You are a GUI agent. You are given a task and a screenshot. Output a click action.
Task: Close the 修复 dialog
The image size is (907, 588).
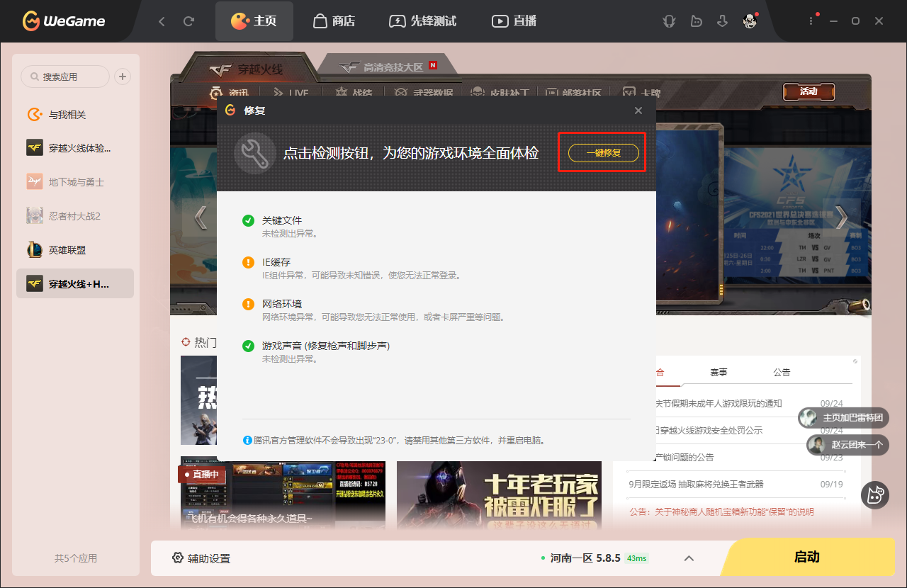pyautogui.click(x=638, y=111)
